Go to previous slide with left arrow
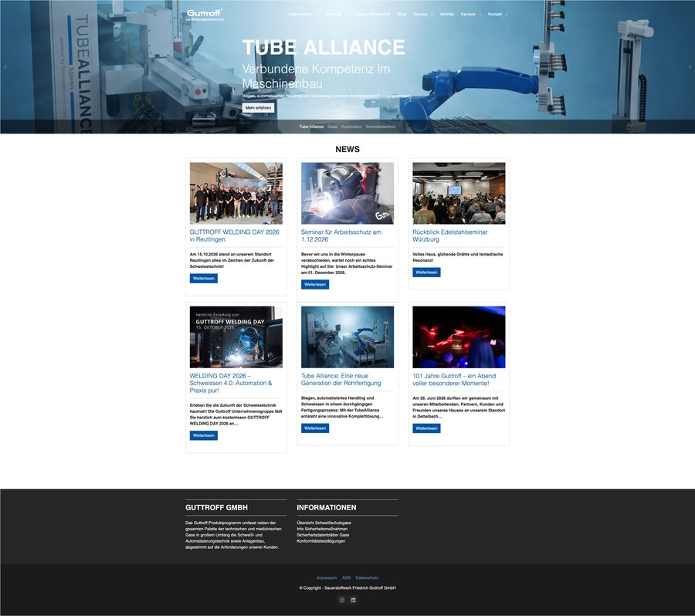 (x=5, y=67)
